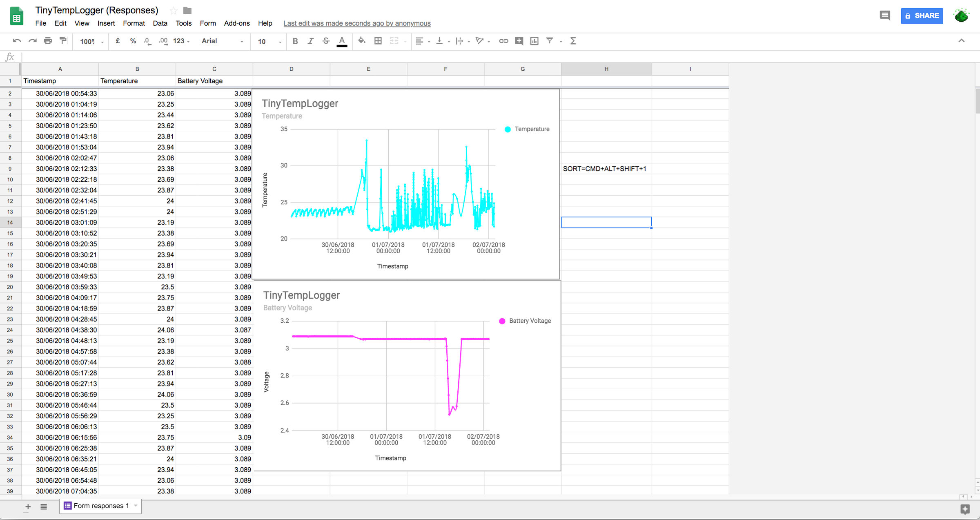Open vertical align options

(x=443, y=41)
